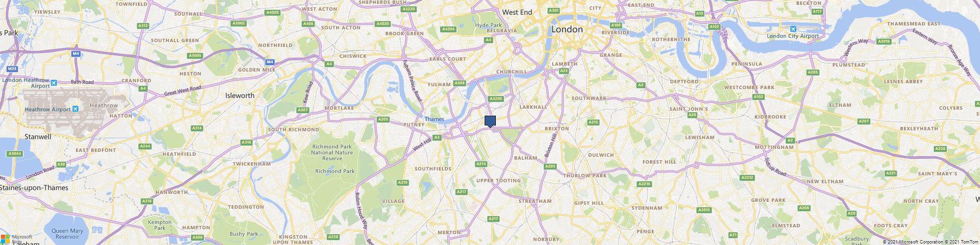Click the A3 road shield by West Hill
This screenshot has height=245, width=980.
[437, 137]
